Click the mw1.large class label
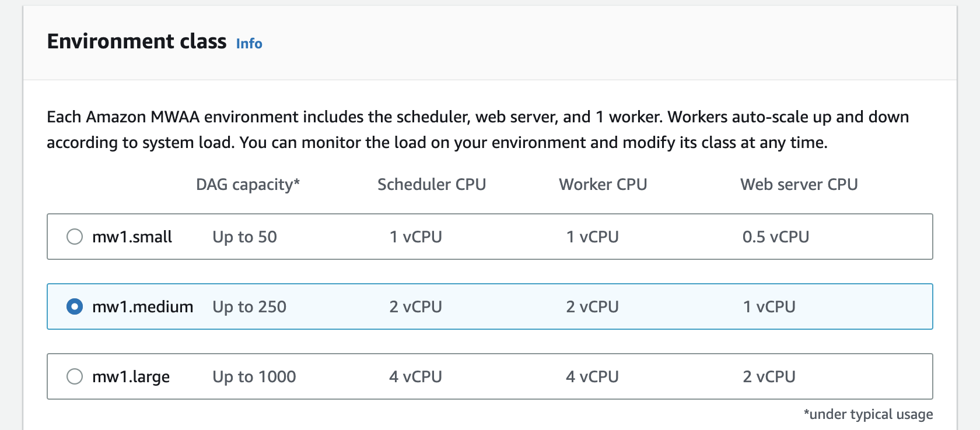The width and height of the screenshot is (980, 430). point(131,376)
